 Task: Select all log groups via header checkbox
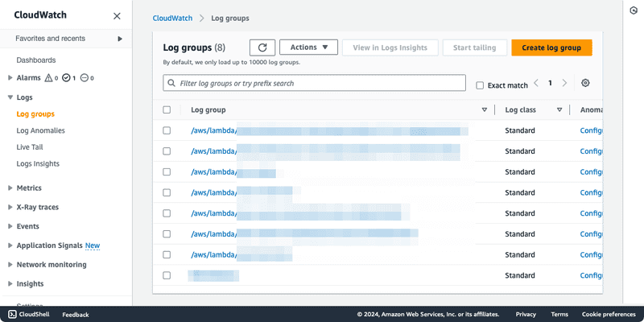point(167,109)
